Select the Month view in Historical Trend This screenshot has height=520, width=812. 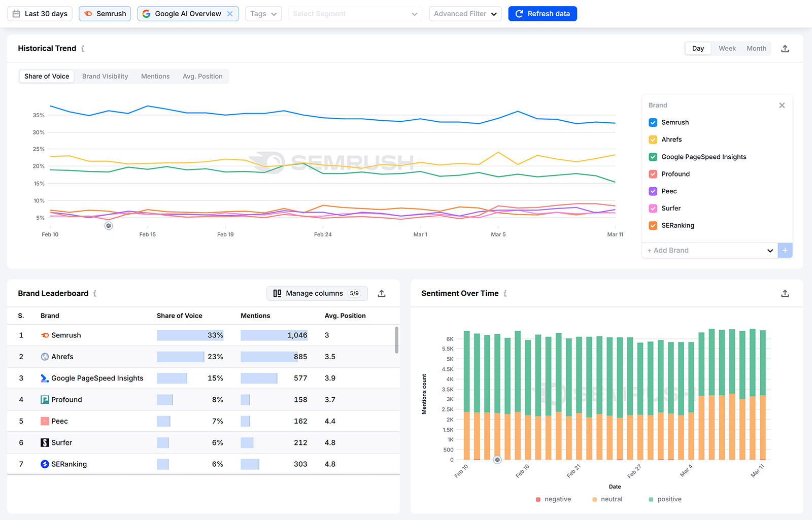(756, 48)
